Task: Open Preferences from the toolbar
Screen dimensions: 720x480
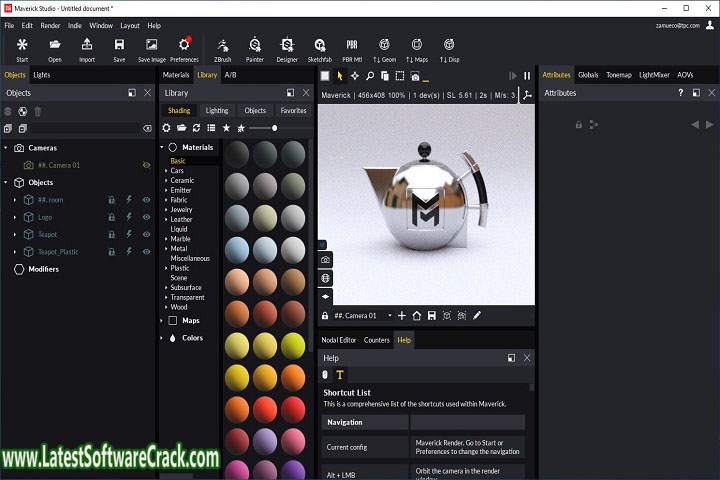Action: pos(184,48)
